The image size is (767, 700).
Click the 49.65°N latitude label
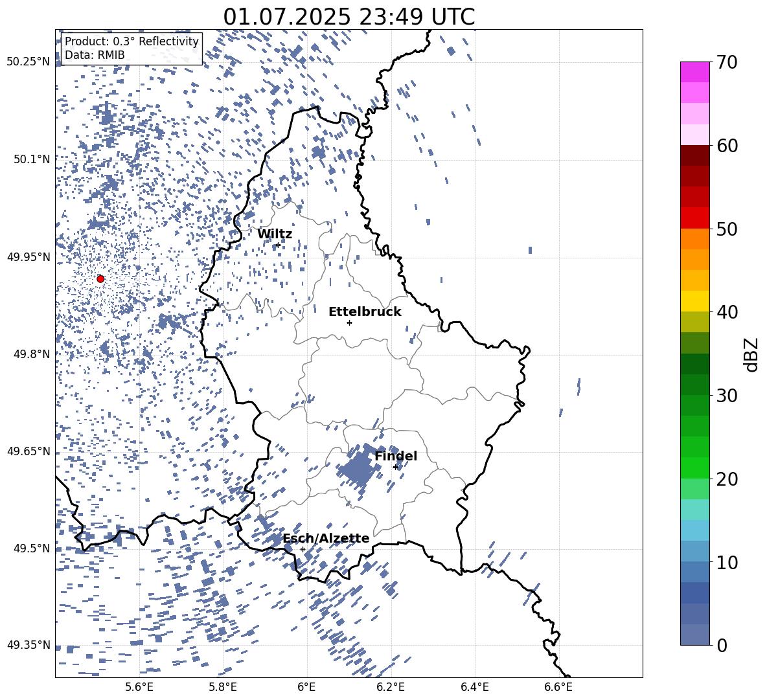pos(29,451)
